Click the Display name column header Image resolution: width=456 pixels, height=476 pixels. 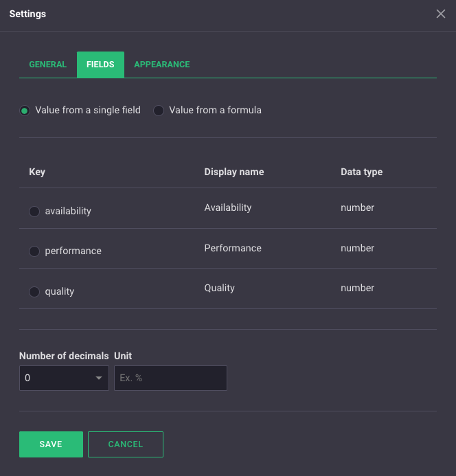(234, 172)
